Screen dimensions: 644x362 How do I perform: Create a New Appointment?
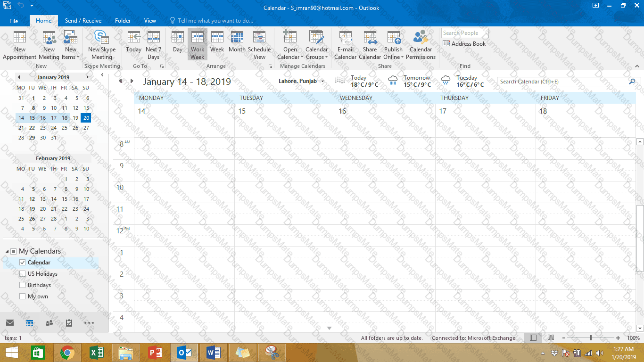coord(20,45)
